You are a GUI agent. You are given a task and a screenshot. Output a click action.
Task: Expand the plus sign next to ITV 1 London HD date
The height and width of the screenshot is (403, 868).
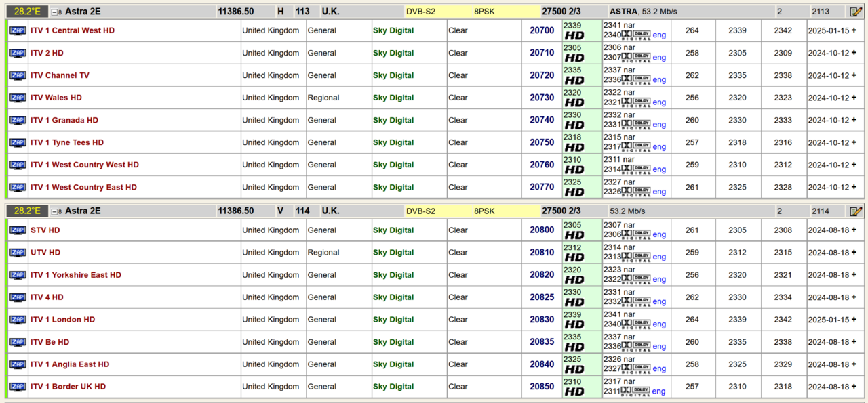854,320
